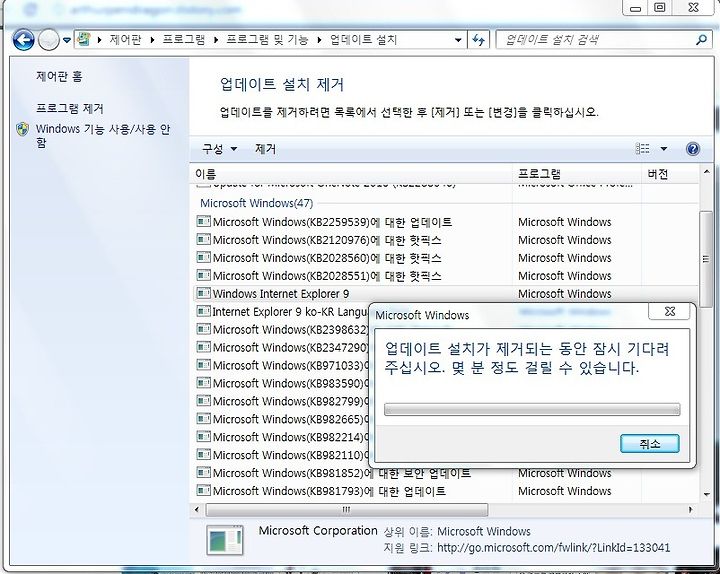Expand the arrow after 프로그램 및 기능

319,40
